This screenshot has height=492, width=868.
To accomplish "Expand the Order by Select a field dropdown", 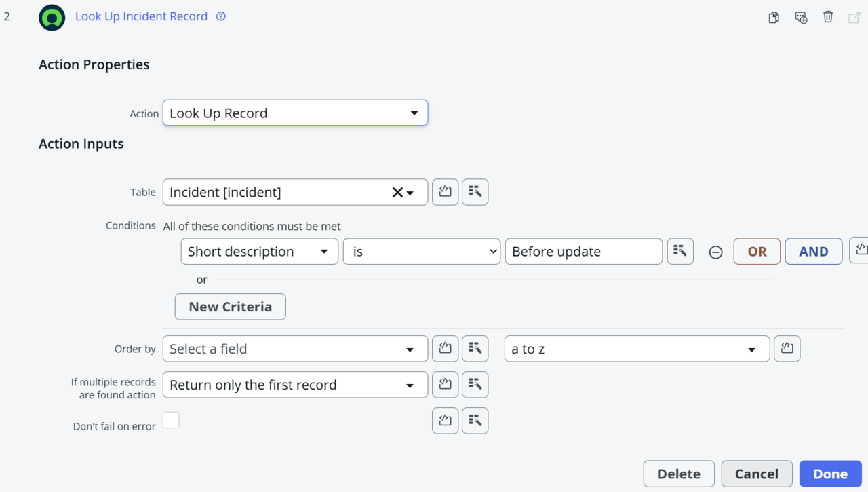I will [x=295, y=349].
